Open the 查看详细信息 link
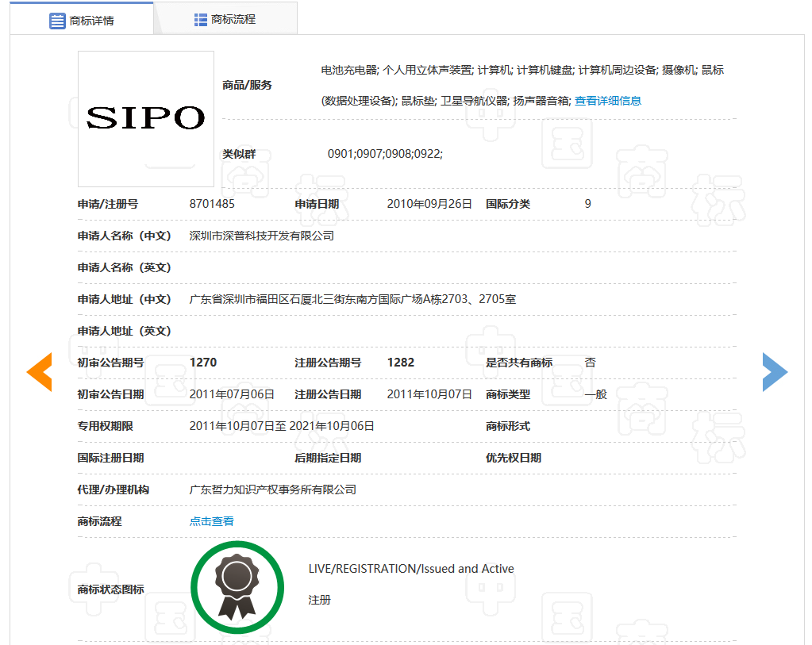The image size is (812, 645). (608, 101)
